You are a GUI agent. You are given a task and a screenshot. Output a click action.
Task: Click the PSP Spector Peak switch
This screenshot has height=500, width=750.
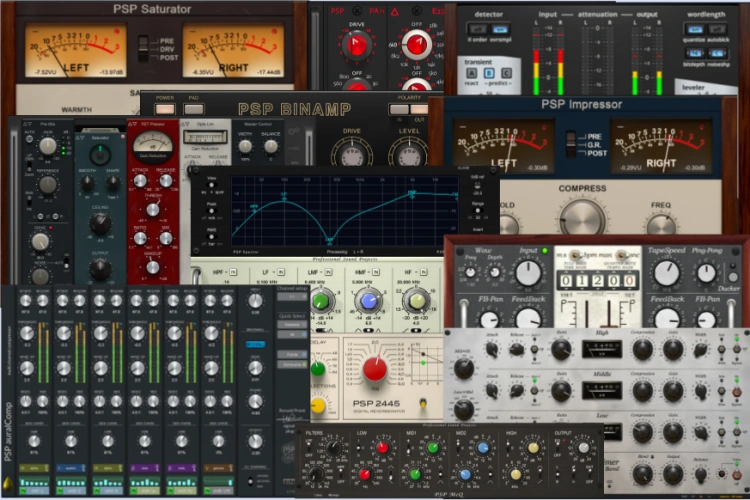tap(211, 211)
